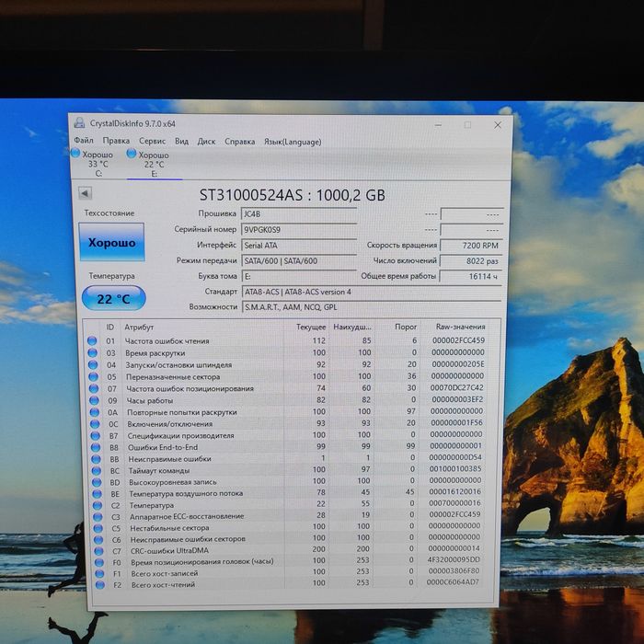This screenshot has height=644, width=644.
Task: Click status icon for Переназначенные сектора
Action: pos(93,376)
